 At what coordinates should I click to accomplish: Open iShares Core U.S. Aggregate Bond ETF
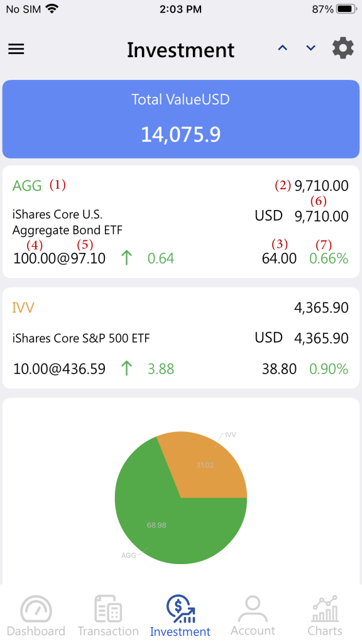pos(181,222)
